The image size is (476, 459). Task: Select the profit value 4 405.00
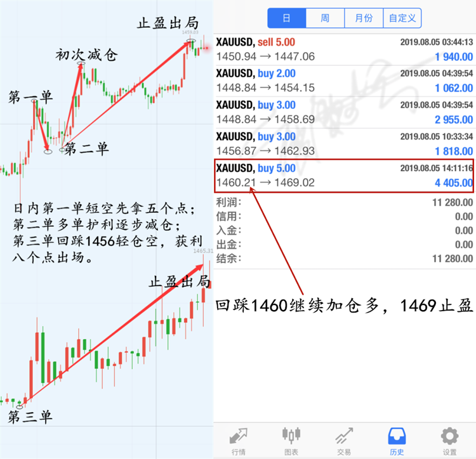(454, 183)
